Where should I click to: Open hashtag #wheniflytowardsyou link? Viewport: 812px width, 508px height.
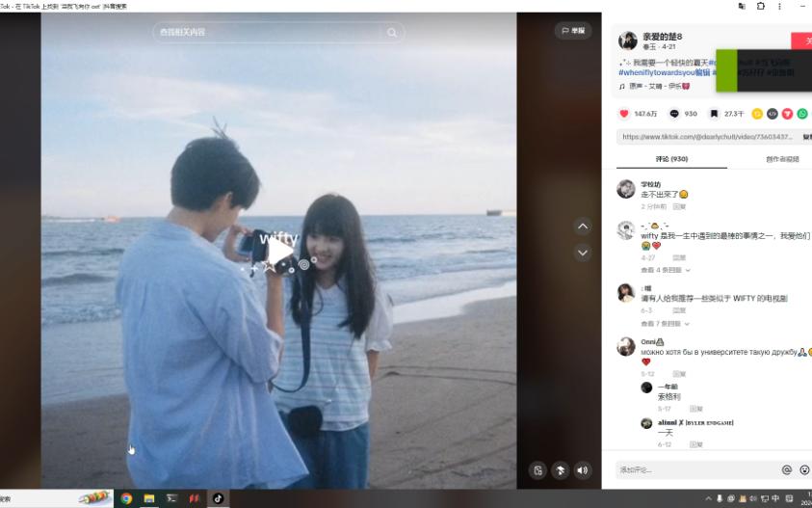664,72
